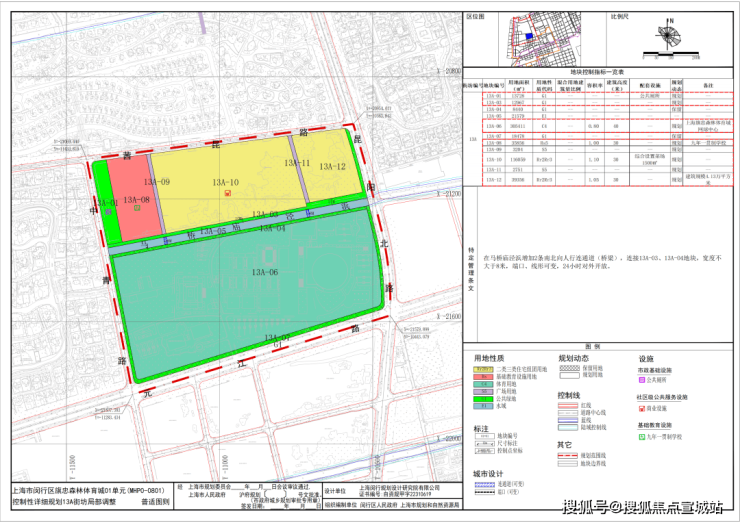The width and height of the screenshot is (740, 523).
Task: Click the 区位图 label
Action: [475, 17]
